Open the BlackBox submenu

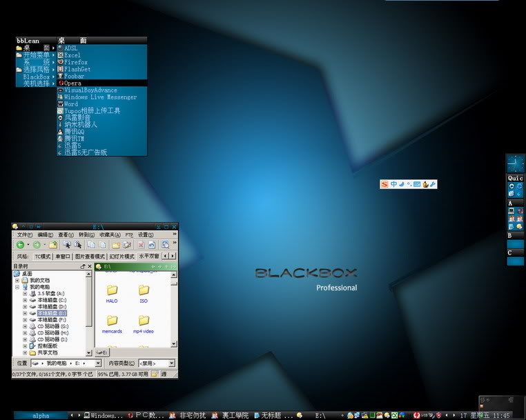click(x=36, y=77)
